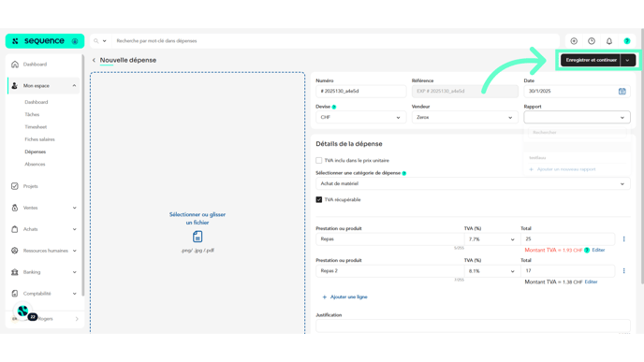Screen dimensions: 644x362
Task: Open Dashboard under Mon espace
Action: [x=37, y=102]
